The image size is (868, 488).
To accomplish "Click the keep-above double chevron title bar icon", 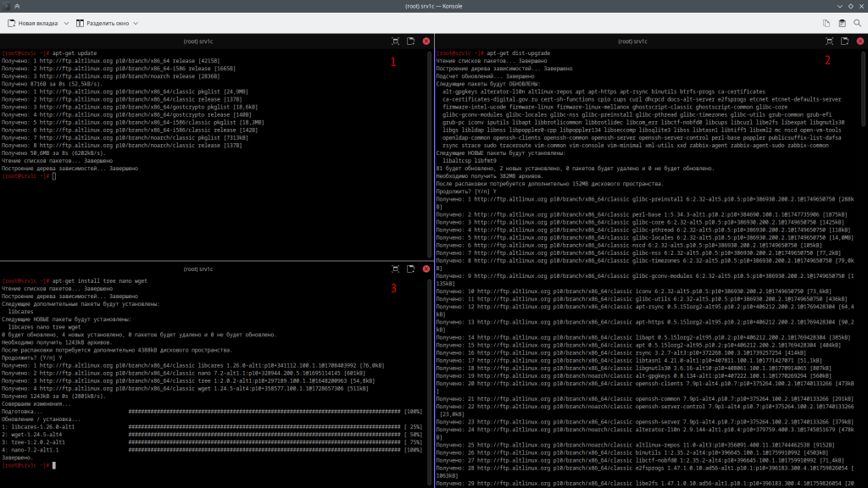I will coord(19,6).
